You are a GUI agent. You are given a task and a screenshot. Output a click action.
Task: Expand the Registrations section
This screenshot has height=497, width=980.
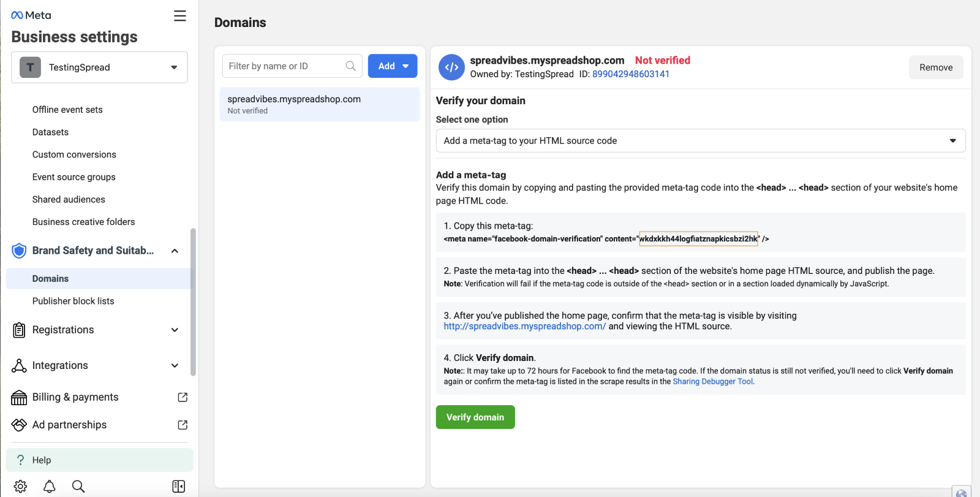tap(175, 330)
